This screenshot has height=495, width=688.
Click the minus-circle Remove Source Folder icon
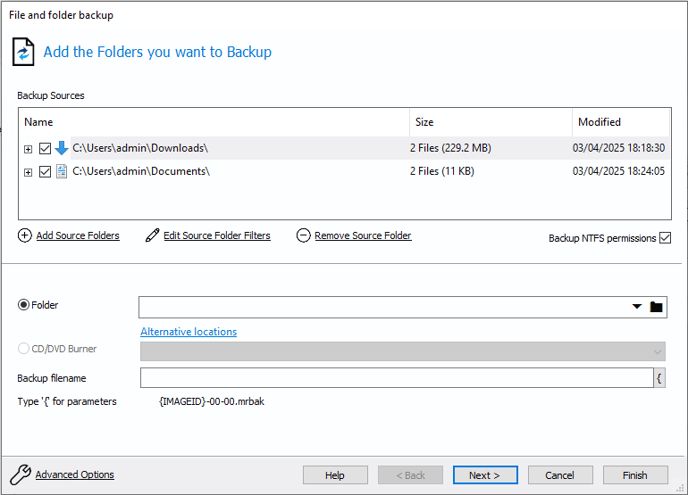click(303, 236)
